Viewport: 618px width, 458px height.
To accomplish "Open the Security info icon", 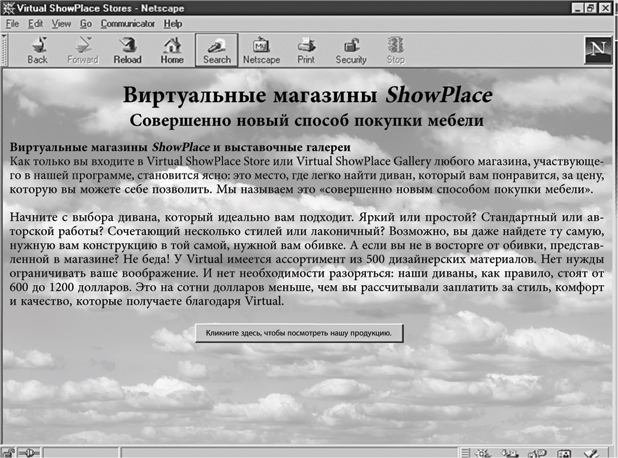I will pos(351,50).
